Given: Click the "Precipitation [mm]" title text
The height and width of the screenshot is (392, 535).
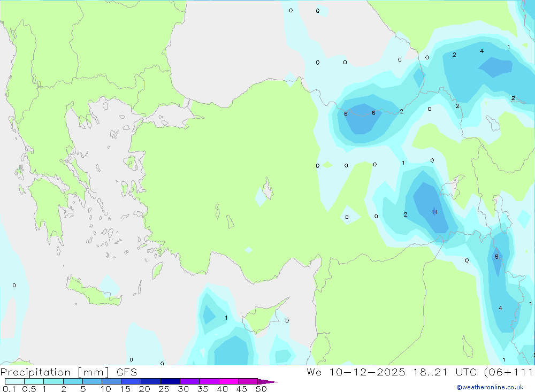Looking at the screenshot, I should [55, 372].
